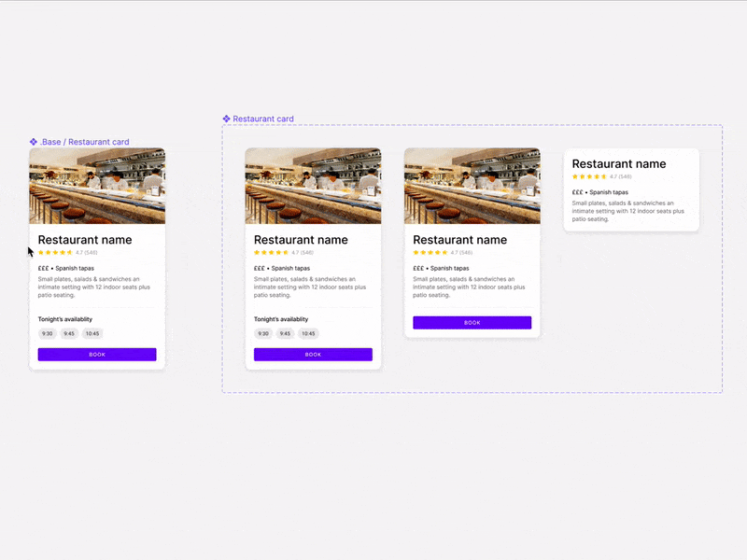Select 'Restaurant name' in the variant without time chips

[x=459, y=240]
